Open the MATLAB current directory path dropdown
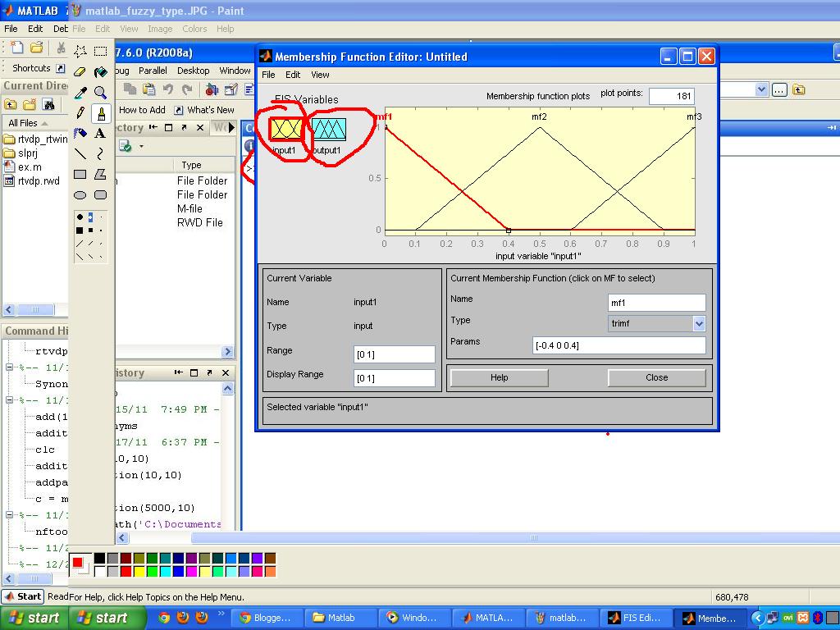 pyautogui.click(x=761, y=89)
